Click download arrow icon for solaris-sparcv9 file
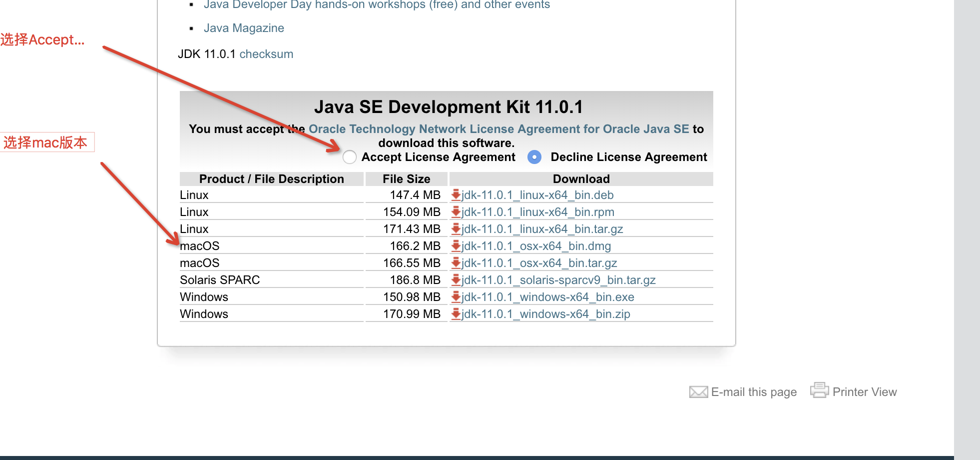Viewport: 980px width, 460px height. click(x=456, y=280)
